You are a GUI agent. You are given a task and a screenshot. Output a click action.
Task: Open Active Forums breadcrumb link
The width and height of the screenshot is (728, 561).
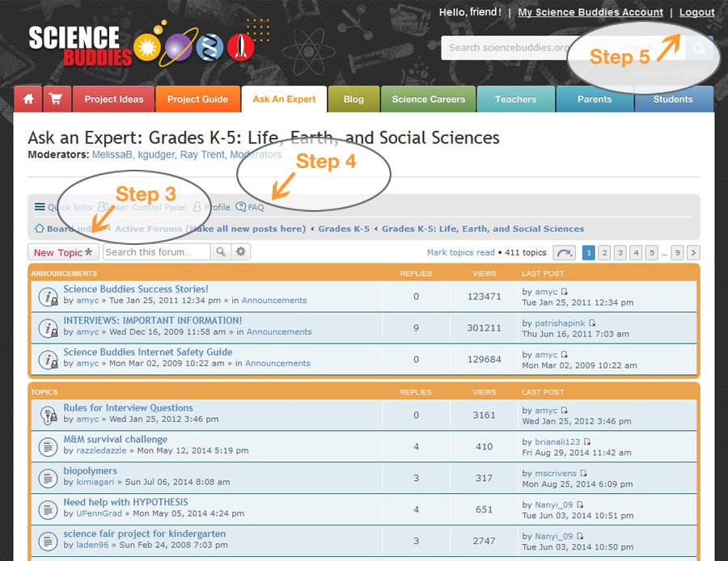click(210, 229)
